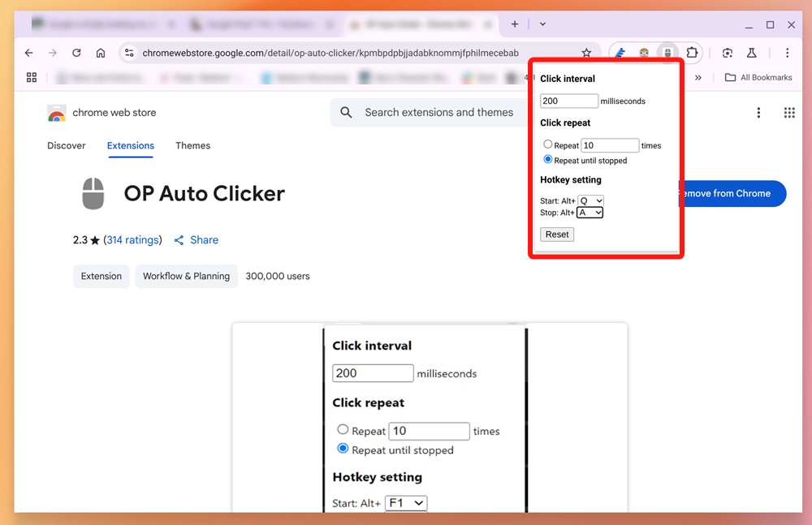Click the blue extension icon in toolbar

point(620,52)
